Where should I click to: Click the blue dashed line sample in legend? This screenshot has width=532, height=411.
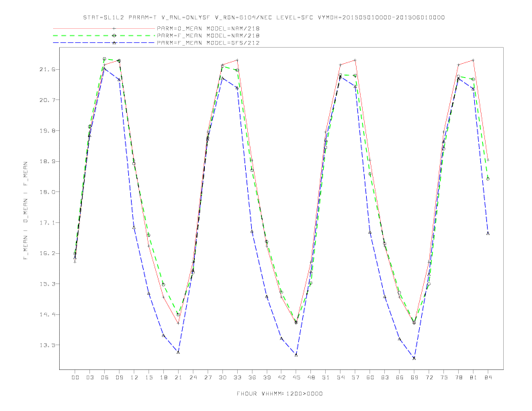pos(104,43)
